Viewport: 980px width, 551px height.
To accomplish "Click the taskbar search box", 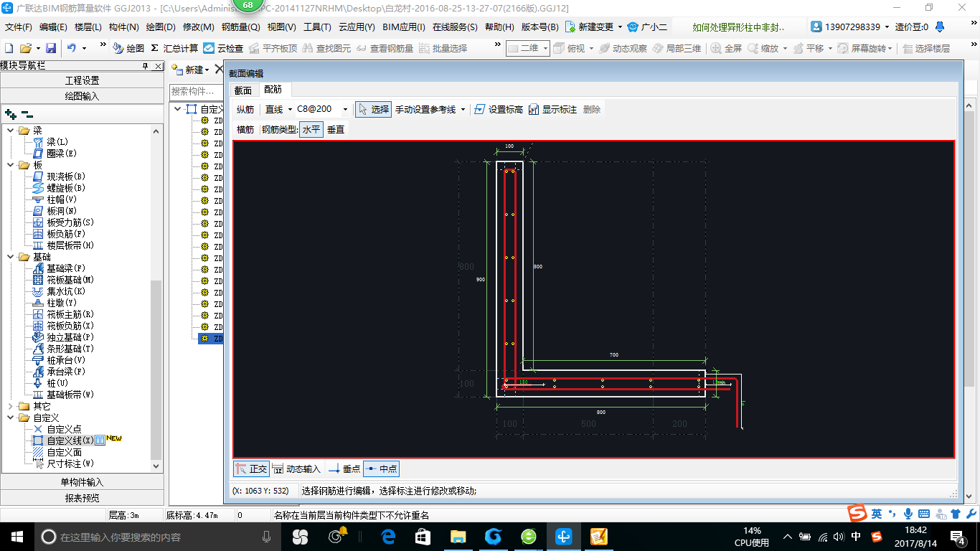I will [158, 537].
